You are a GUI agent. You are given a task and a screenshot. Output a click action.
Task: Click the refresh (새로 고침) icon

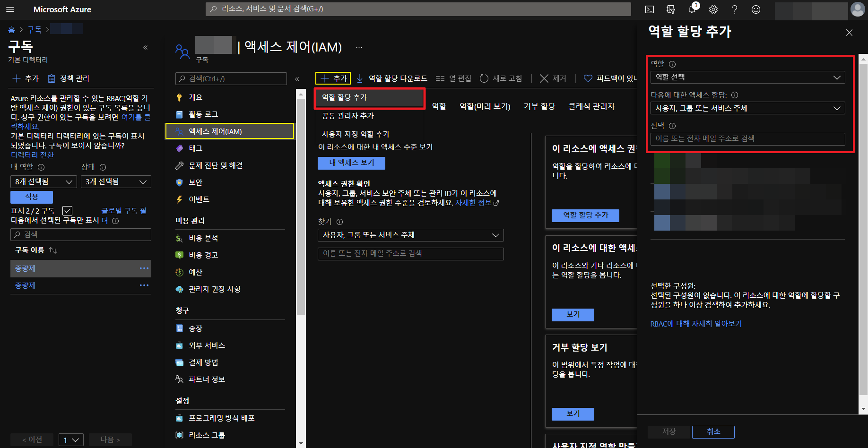click(484, 78)
